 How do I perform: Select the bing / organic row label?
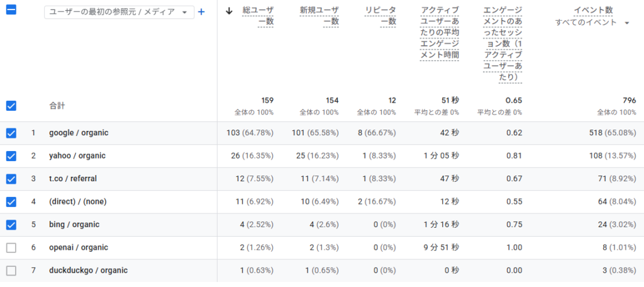tap(74, 225)
